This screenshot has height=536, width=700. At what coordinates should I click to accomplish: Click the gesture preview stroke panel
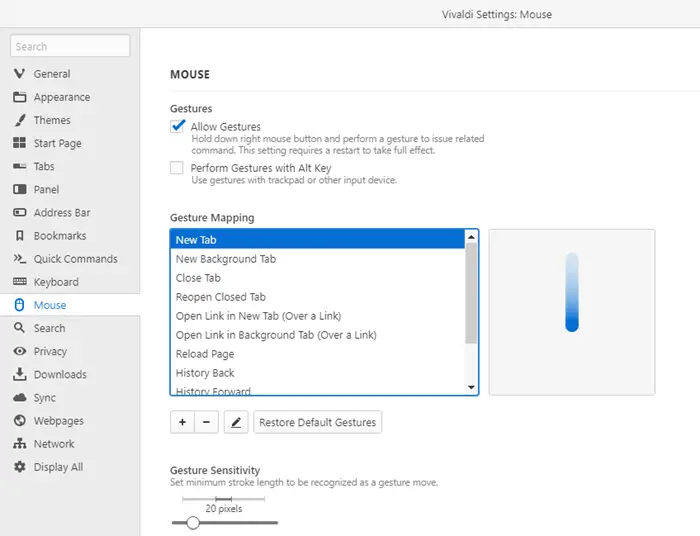(x=572, y=312)
